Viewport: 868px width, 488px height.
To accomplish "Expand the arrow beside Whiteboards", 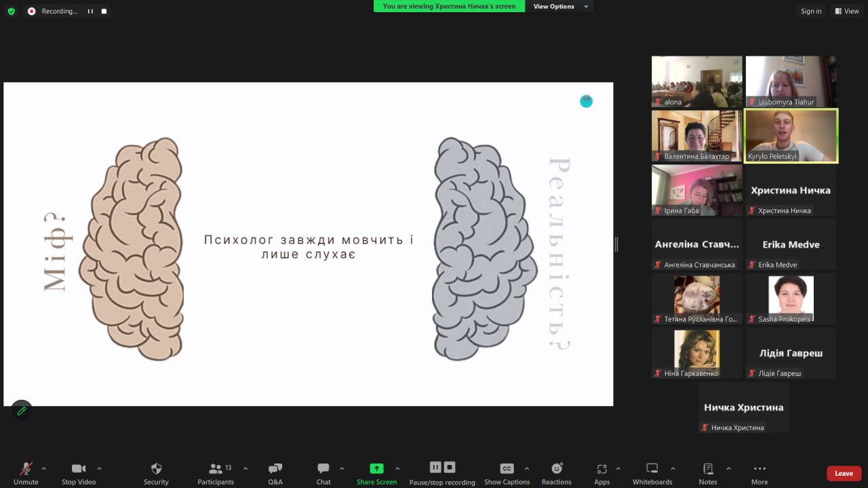I will click(673, 468).
